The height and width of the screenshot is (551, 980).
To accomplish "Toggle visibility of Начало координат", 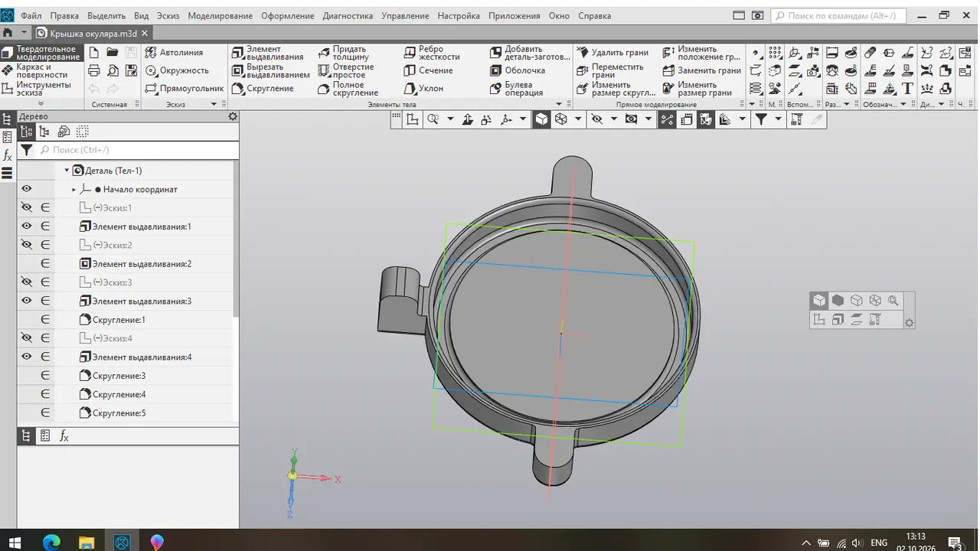I will point(26,189).
